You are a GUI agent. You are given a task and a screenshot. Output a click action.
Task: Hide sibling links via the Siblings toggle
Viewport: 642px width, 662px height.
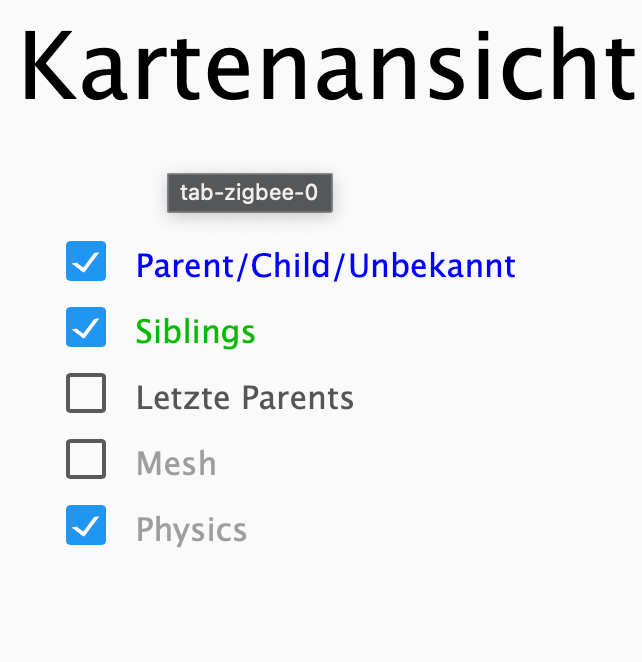click(x=86, y=328)
